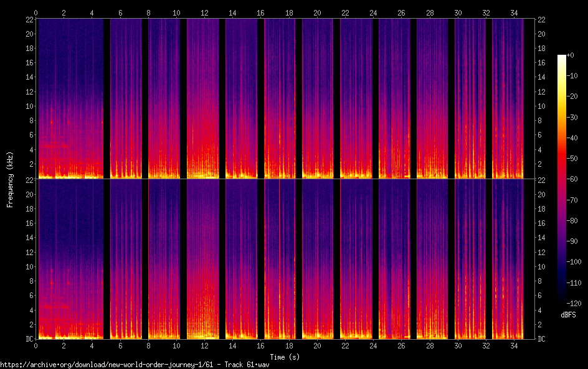Jump to the 34 second mark on the bottom time axis
Image resolution: width=588 pixels, height=369 pixels.
click(x=514, y=345)
